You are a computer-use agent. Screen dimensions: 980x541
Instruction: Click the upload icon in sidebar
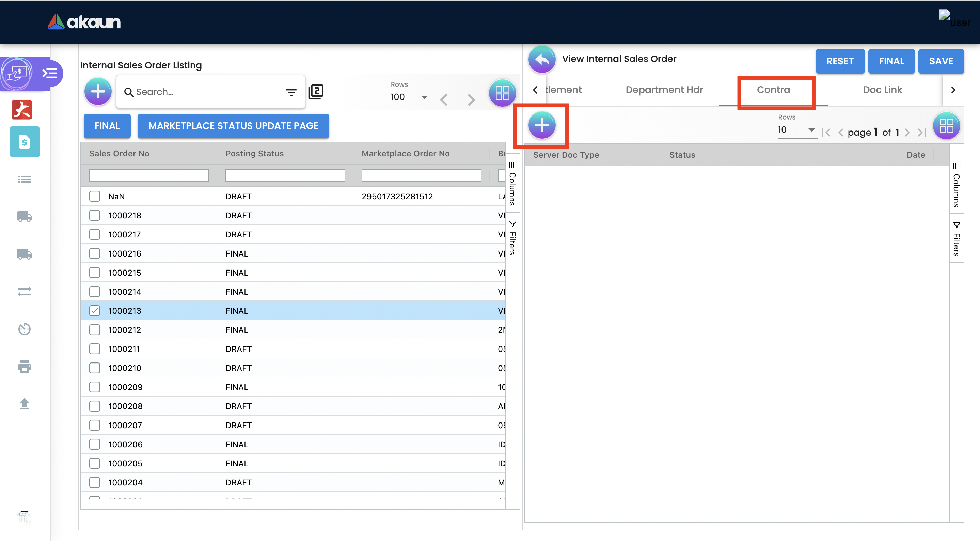tap(25, 404)
